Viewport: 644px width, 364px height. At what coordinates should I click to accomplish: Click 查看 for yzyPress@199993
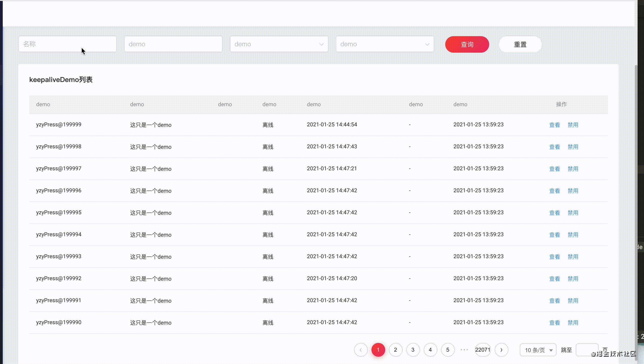(x=554, y=257)
